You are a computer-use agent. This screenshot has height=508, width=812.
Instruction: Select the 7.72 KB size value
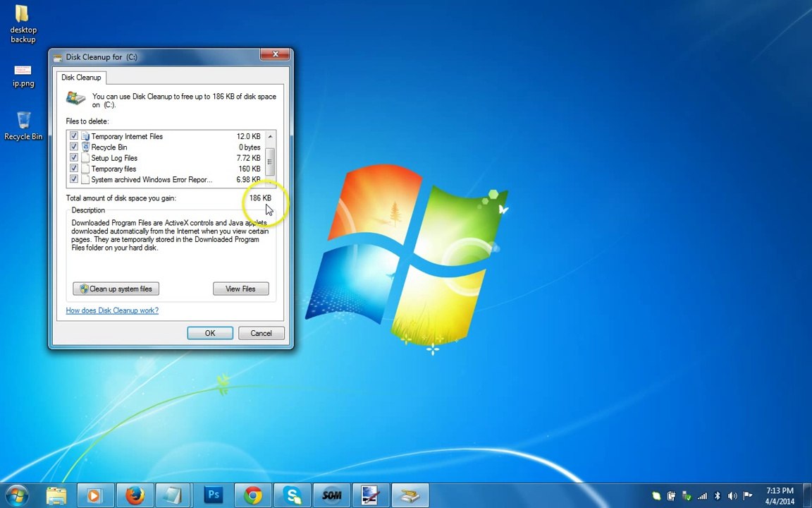click(x=249, y=158)
